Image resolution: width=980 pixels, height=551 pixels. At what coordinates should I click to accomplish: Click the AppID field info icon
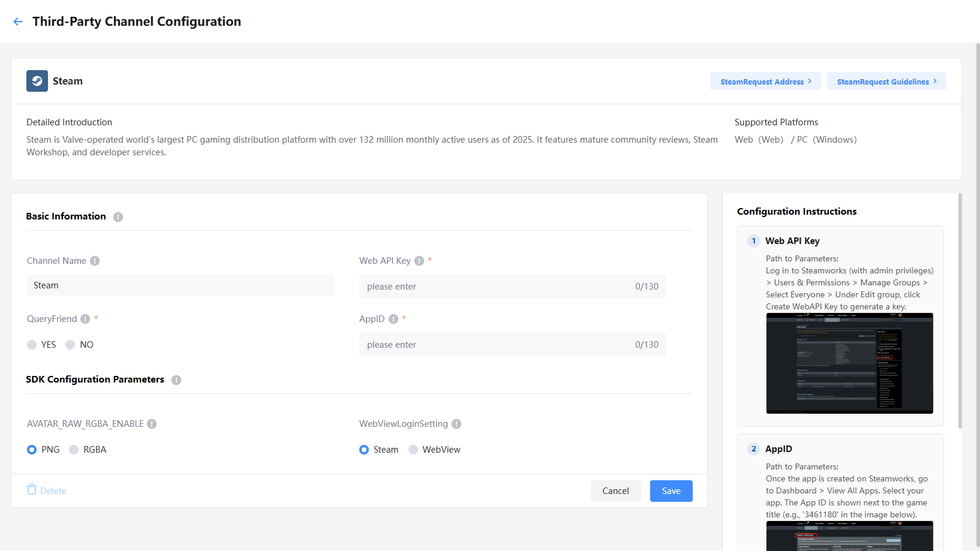tap(393, 319)
